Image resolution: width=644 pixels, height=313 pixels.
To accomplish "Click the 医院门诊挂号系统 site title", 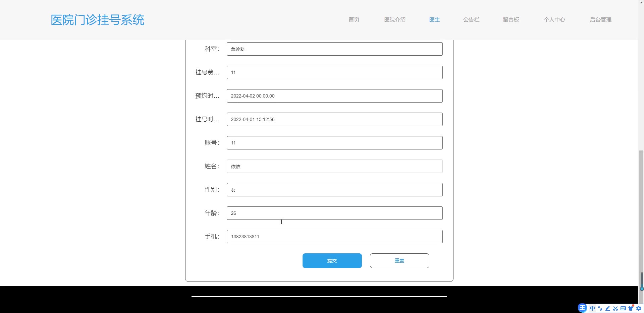I will 98,20.
